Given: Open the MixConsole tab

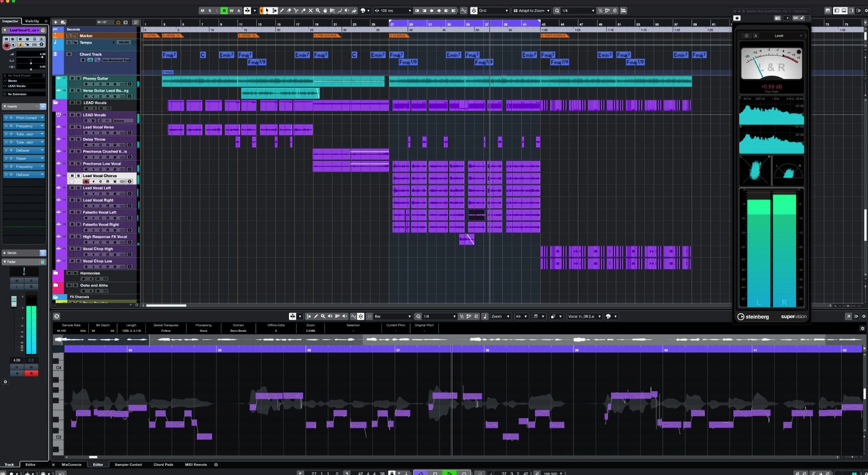Looking at the screenshot, I should pyautogui.click(x=71, y=465).
